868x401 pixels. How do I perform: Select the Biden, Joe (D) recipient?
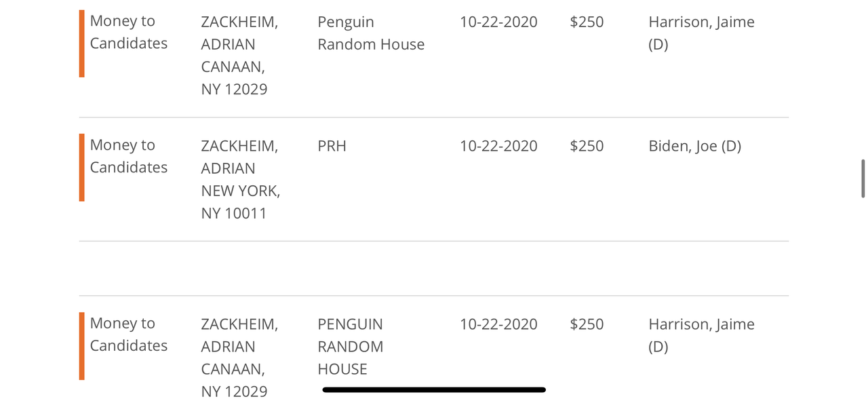tap(695, 146)
